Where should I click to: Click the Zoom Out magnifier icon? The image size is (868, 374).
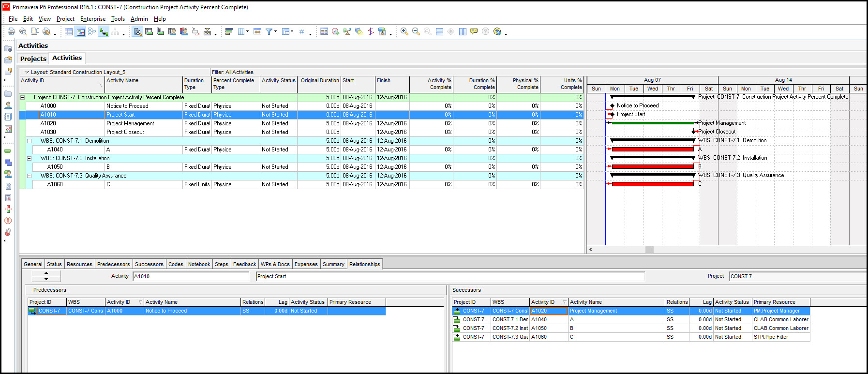coord(416,31)
